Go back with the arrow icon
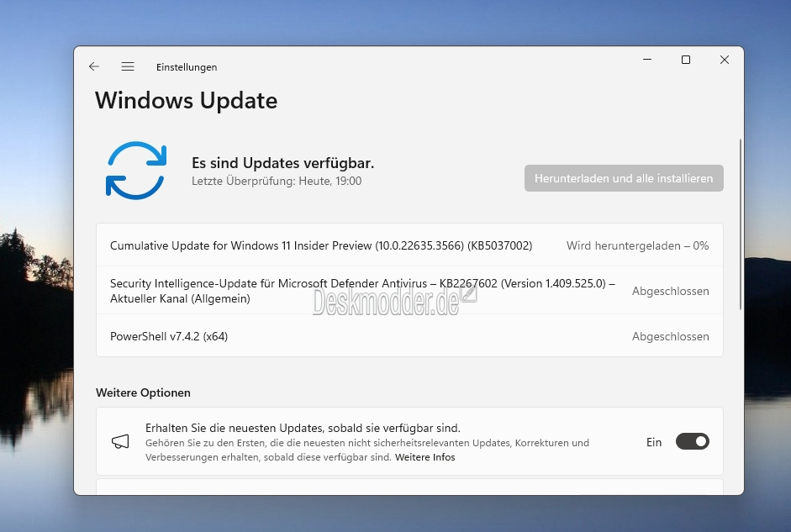Screen dimensions: 791x532 click(94, 66)
